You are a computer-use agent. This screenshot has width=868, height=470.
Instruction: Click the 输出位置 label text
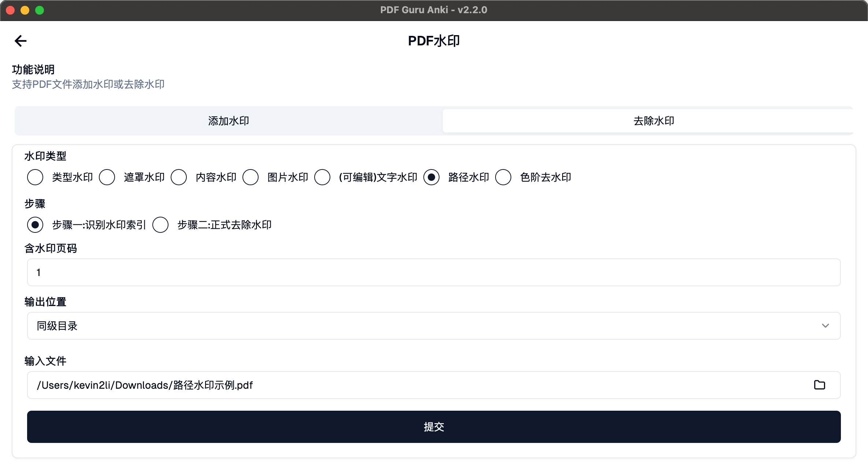45,302
